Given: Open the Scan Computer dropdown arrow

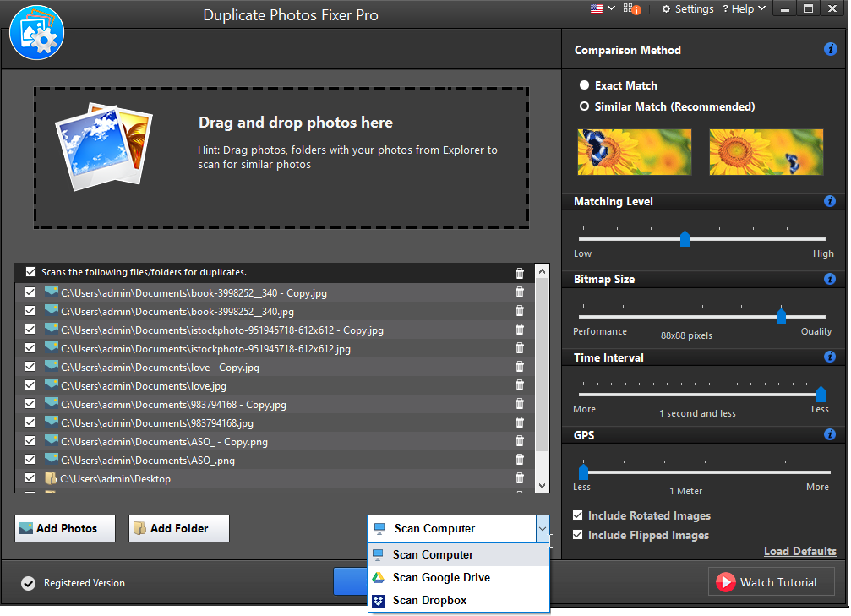Looking at the screenshot, I should pyautogui.click(x=543, y=528).
